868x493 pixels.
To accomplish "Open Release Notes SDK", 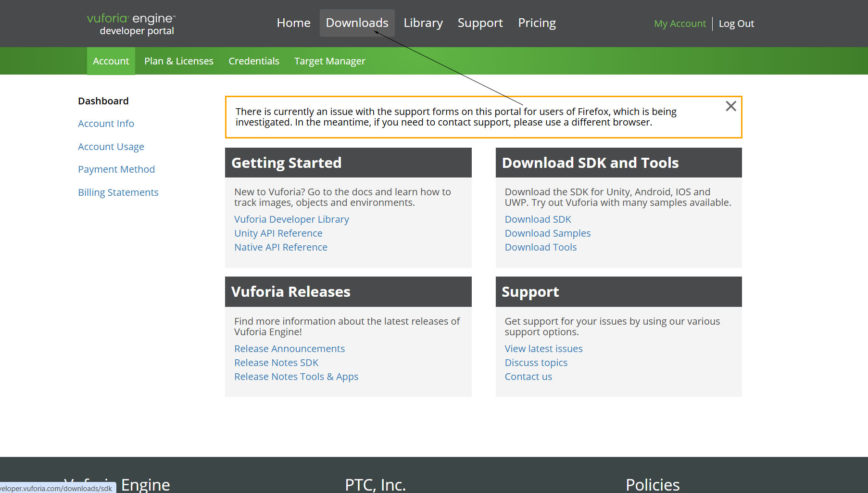I will (x=276, y=363).
